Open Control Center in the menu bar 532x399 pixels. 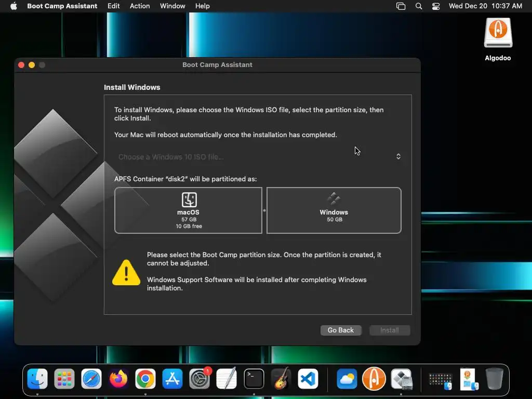436,6
